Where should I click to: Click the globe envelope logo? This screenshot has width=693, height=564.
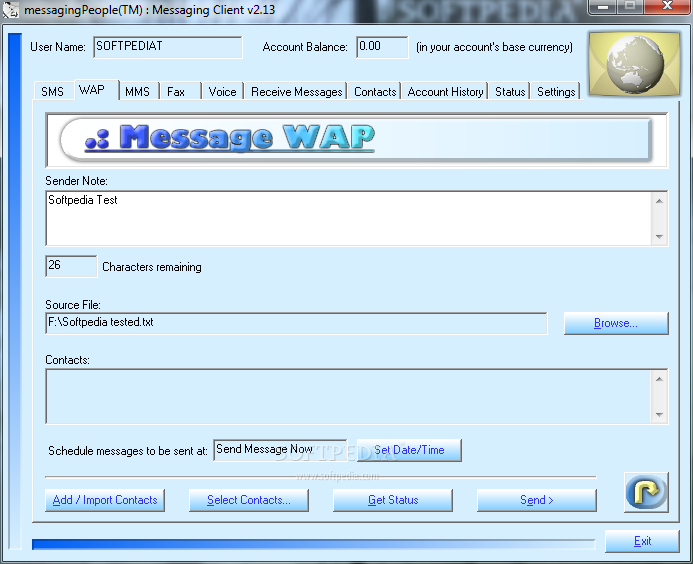[x=635, y=63]
